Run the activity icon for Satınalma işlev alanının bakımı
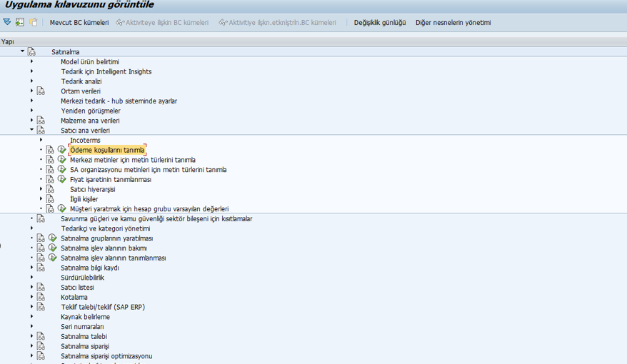Image resolution: width=627 pixels, height=364 pixels. pyautogui.click(x=52, y=248)
